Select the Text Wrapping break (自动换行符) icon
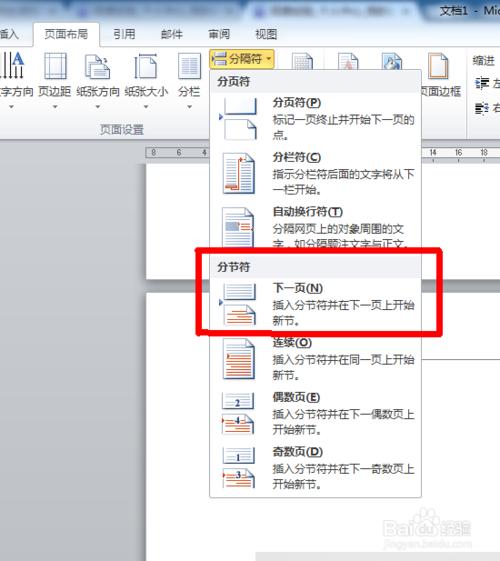Image resolution: width=500 pixels, height=561 pixels. [x=238, y=227]
